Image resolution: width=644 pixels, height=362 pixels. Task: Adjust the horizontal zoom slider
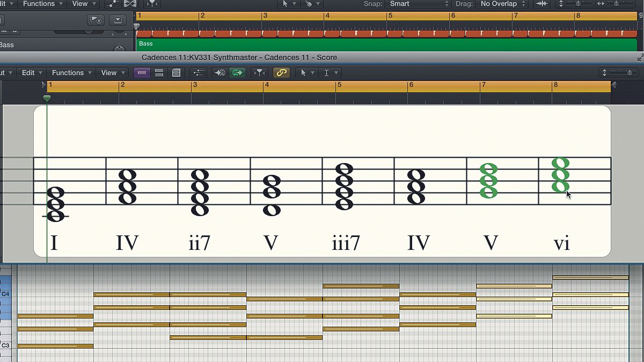tap(615, 4)
